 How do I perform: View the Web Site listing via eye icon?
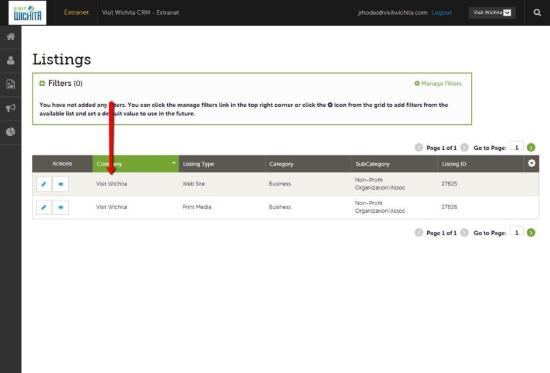pyautogui.click(x=60, y=184)
